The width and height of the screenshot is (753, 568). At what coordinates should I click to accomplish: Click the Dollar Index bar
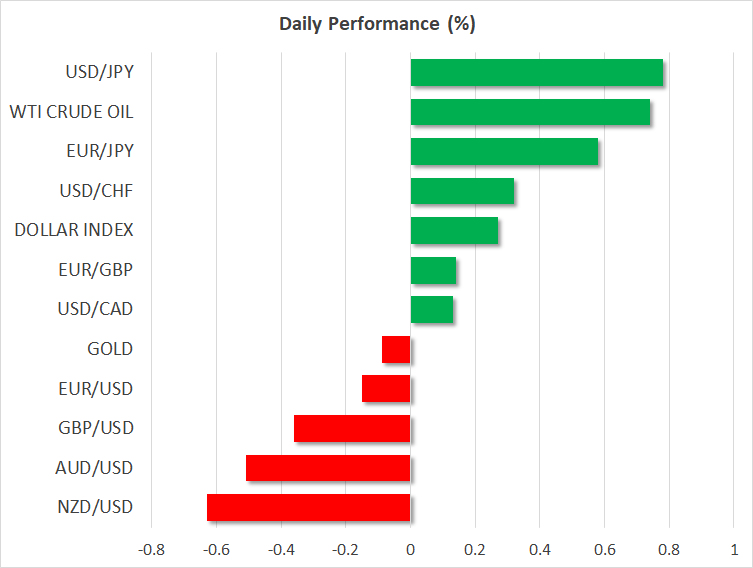point(455,231)
